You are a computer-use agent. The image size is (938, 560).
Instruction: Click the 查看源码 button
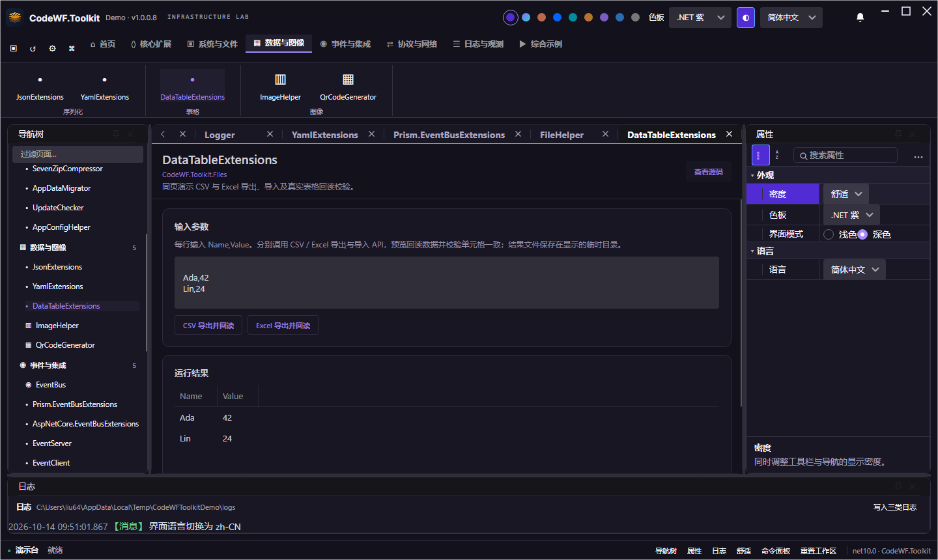708,172
